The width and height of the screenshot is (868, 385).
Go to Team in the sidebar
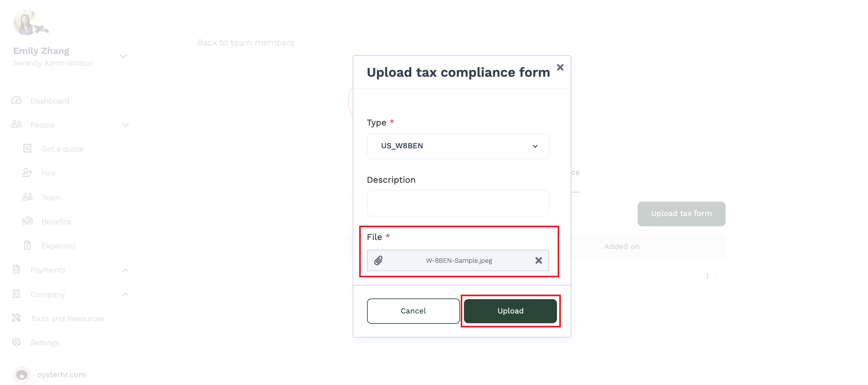pos(51,198)
